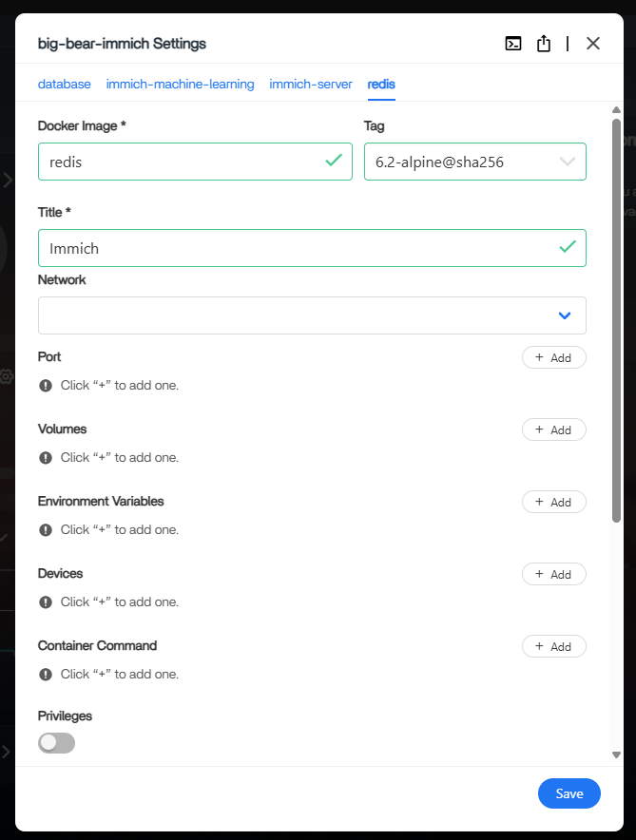Save the container settings
Viewport: 636px width, 840px height.
coord(569,793)
